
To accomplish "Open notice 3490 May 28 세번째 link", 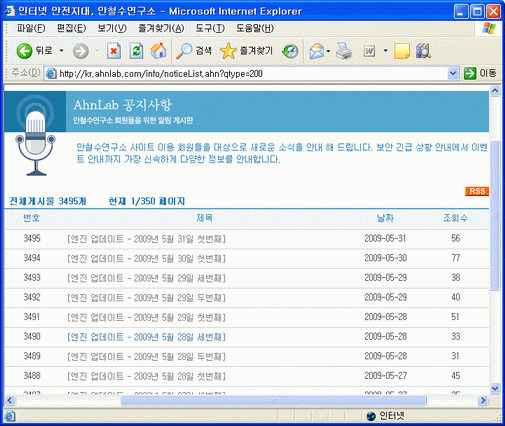I will click(x=146, y=337).
